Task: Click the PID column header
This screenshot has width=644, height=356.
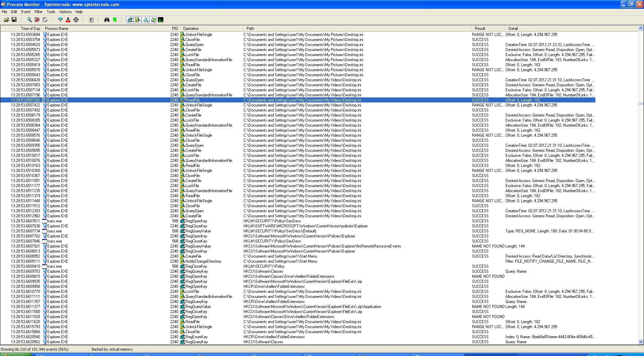Action: [x=173, y=29]
